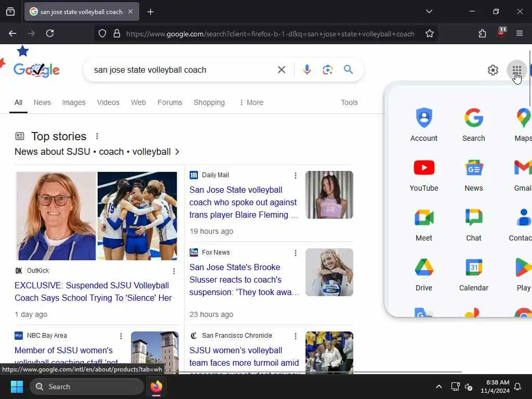Reload the current page
The width and height of the screenshot is (532, 399).
coord(50,33)
